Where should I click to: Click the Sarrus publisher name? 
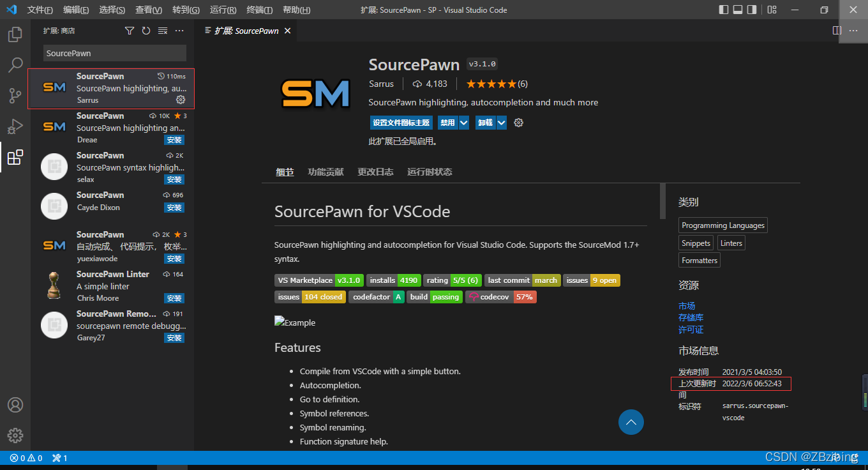tap(382, 84)
